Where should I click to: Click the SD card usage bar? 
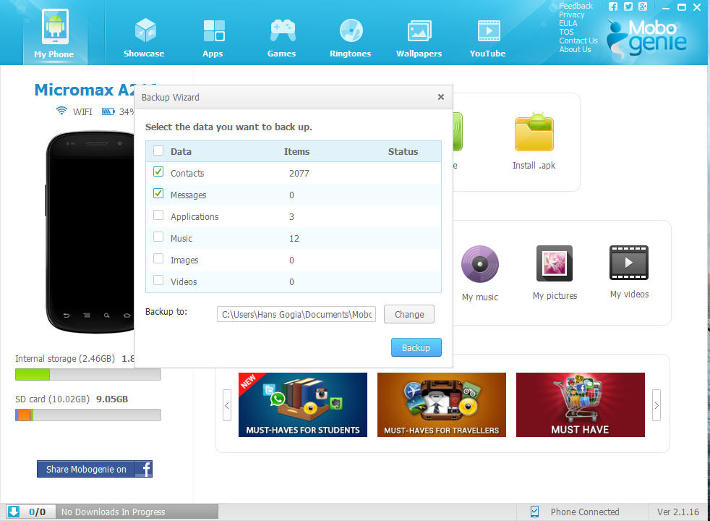click(88, 415)
